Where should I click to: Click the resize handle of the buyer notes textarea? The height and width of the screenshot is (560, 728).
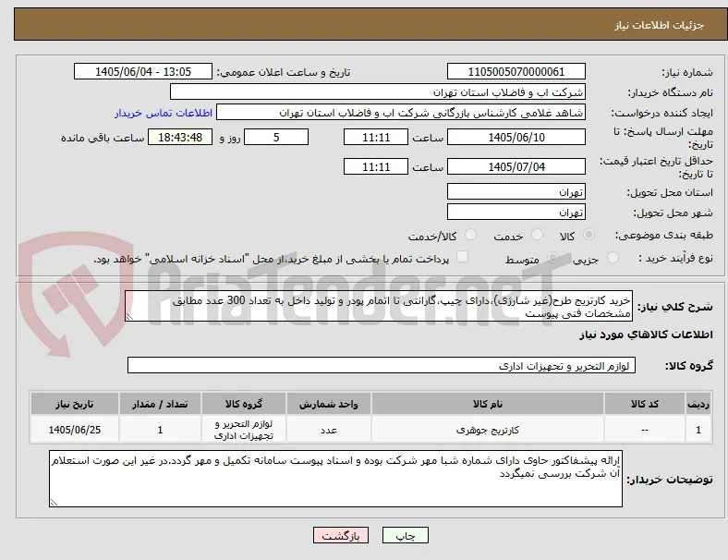coord(54,502)
